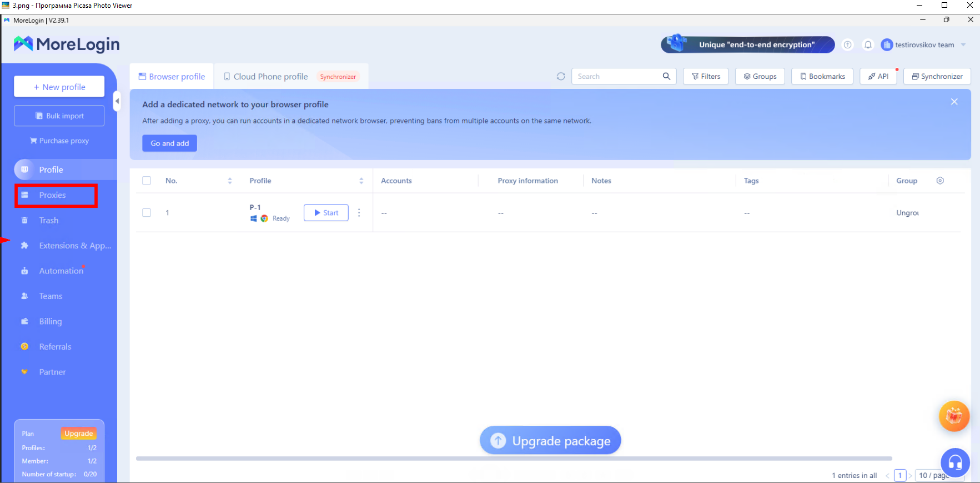Screen dimensions: 980x483
Task: Collapse the sidebar with the arrow handle
Action: pos(117,101)
